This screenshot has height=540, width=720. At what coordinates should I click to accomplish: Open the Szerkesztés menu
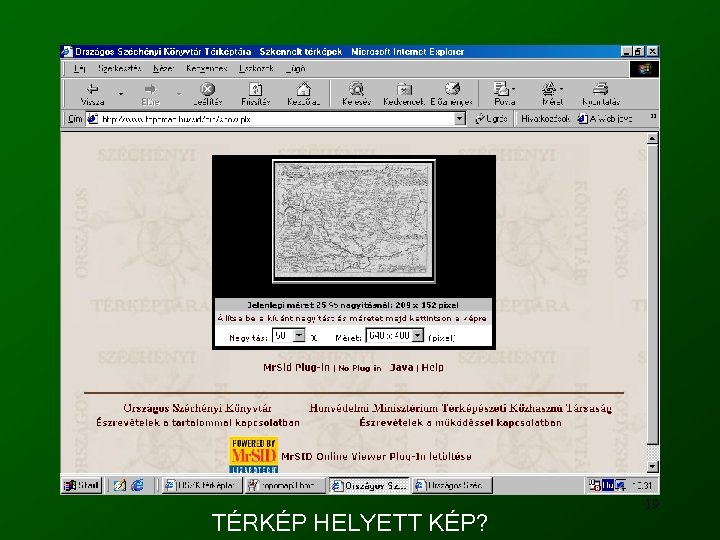119,68
